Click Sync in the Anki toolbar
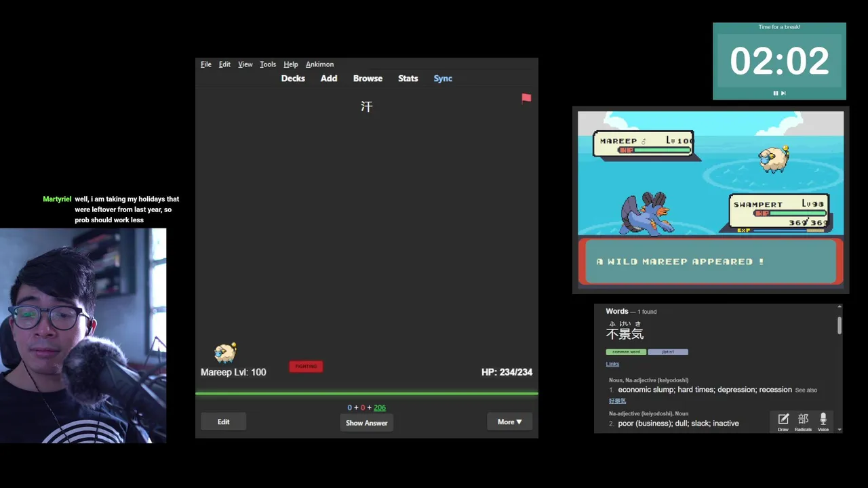 443,79
